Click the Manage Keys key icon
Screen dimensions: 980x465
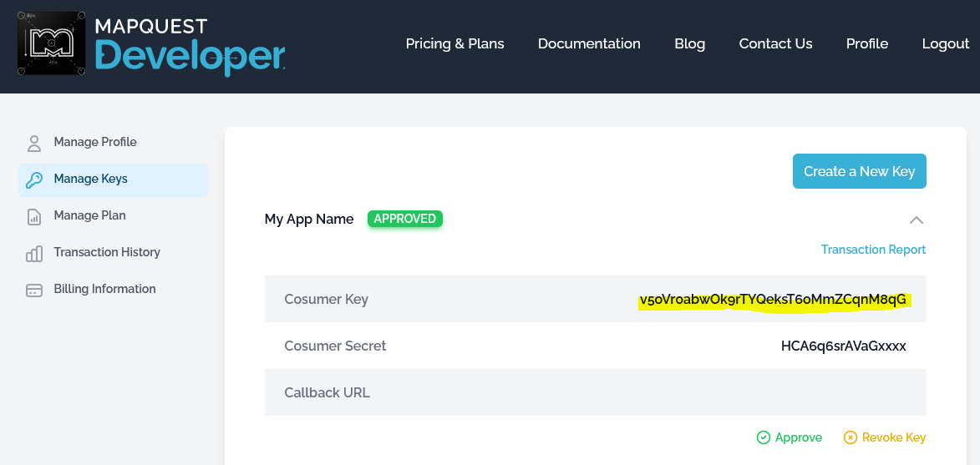tap(33, 179)
